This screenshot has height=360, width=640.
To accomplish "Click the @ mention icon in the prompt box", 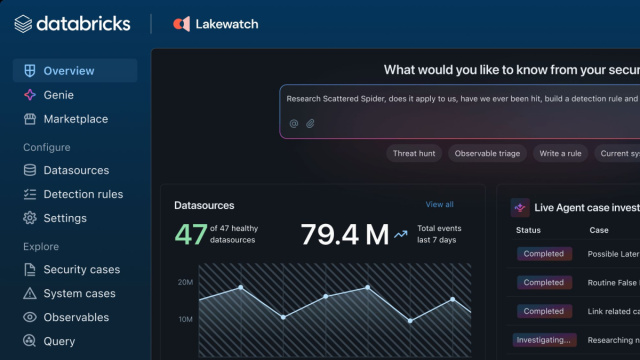I will (294, 123).
